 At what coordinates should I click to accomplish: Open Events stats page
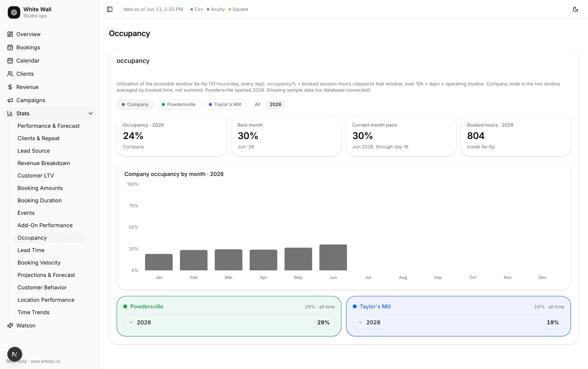pyautogui.click(x=26, y=213)
